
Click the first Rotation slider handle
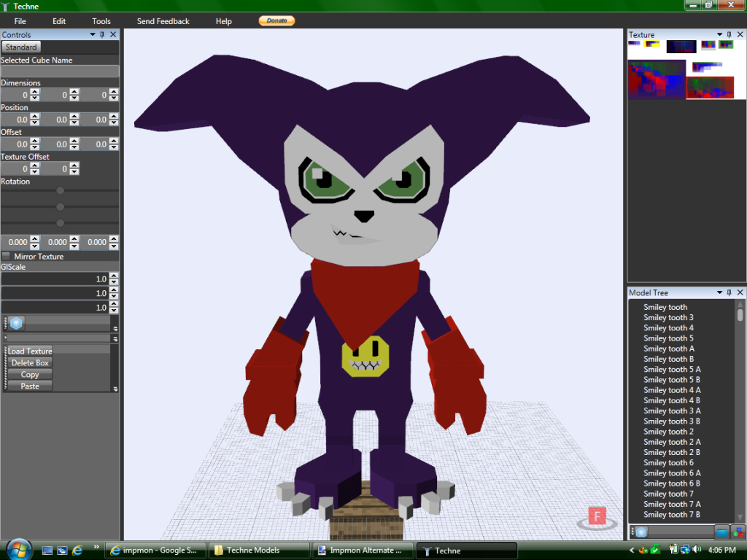(60, 190)
